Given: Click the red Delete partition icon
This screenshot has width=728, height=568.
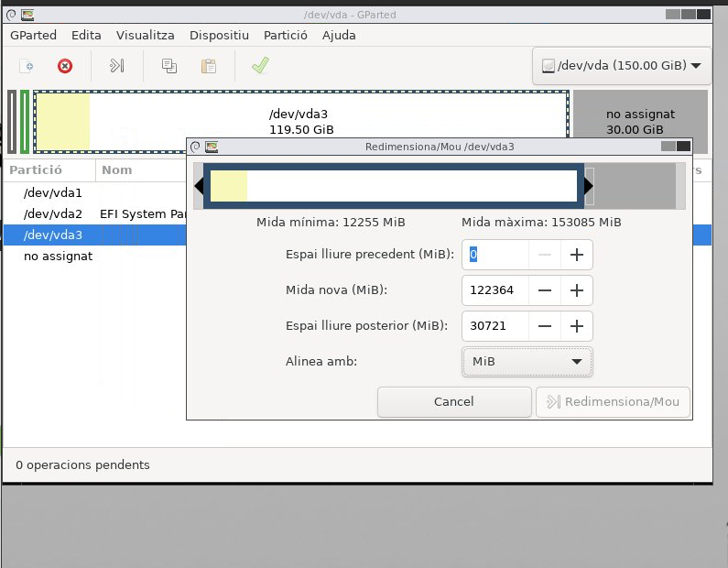Looking at the screenshot, I should click(65, 66).
